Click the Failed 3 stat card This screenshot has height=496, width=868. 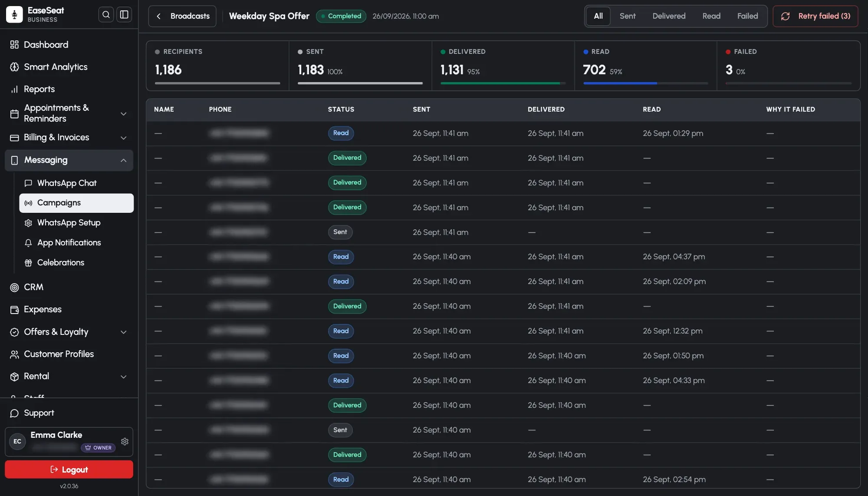pos(789,66)
